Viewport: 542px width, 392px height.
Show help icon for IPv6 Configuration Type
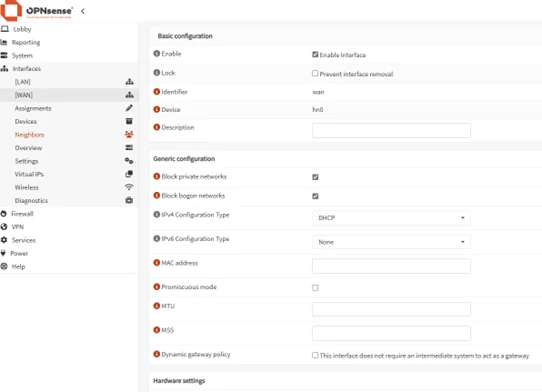tap(157, 239)
